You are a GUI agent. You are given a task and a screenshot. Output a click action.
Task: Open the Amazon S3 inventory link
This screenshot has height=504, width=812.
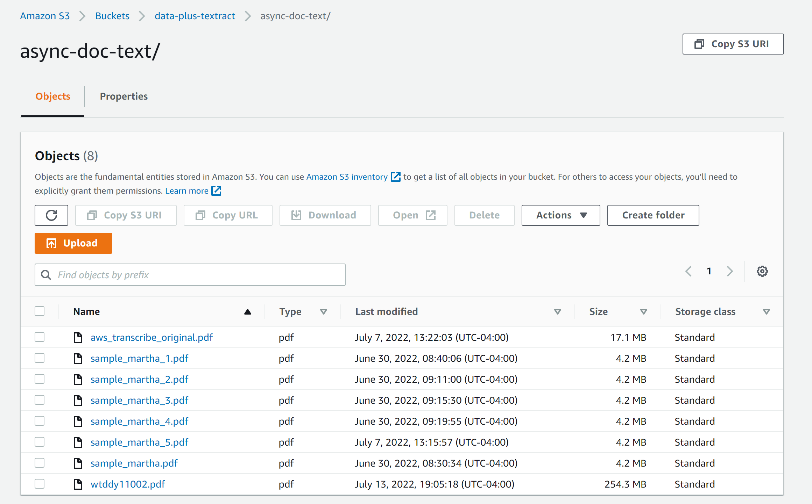347,177
